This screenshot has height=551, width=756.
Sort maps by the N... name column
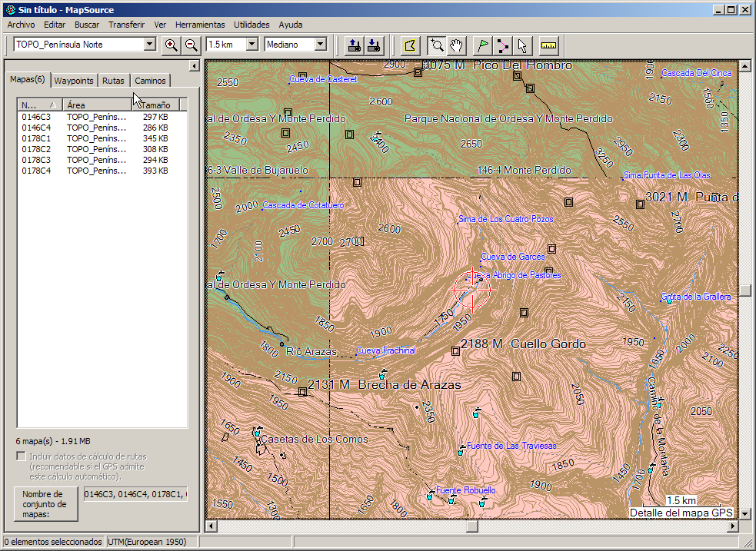(40, 105)
